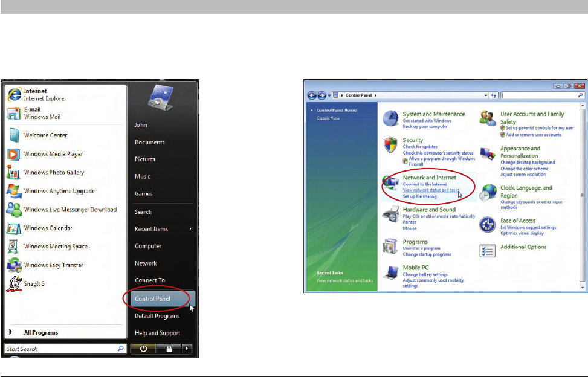Click the Forward arrow in Control Panel
588x377 pixels.
321,95
